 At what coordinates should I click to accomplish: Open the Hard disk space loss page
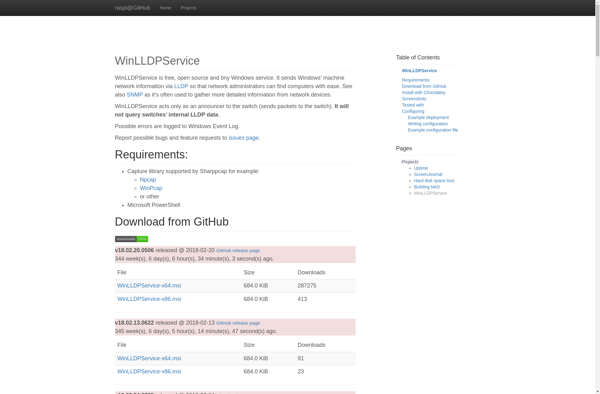434,181
